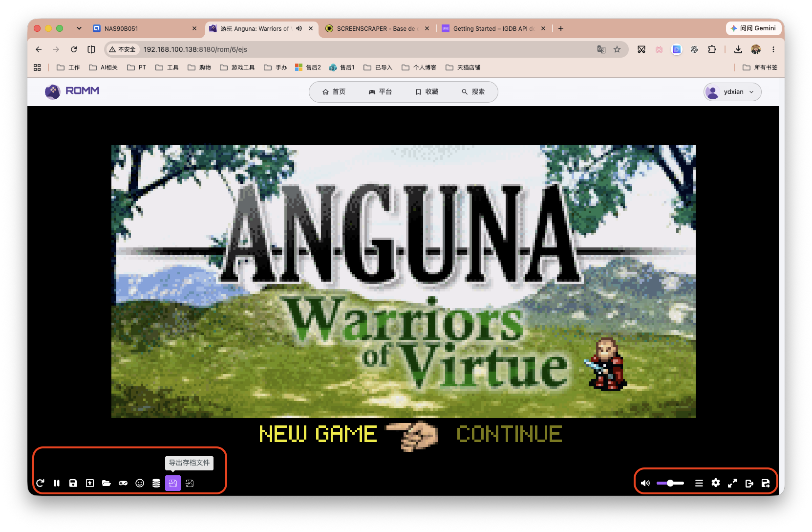Image resolution: width=812 pixels, height=532 pixels.
Task: Go forward in browser history
Action: click(56, 49)
